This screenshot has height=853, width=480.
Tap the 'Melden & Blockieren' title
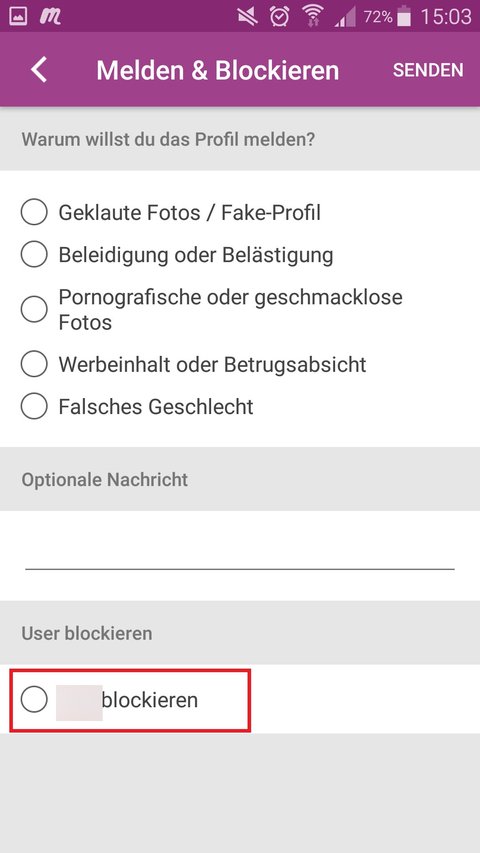(x=218, y=71)
